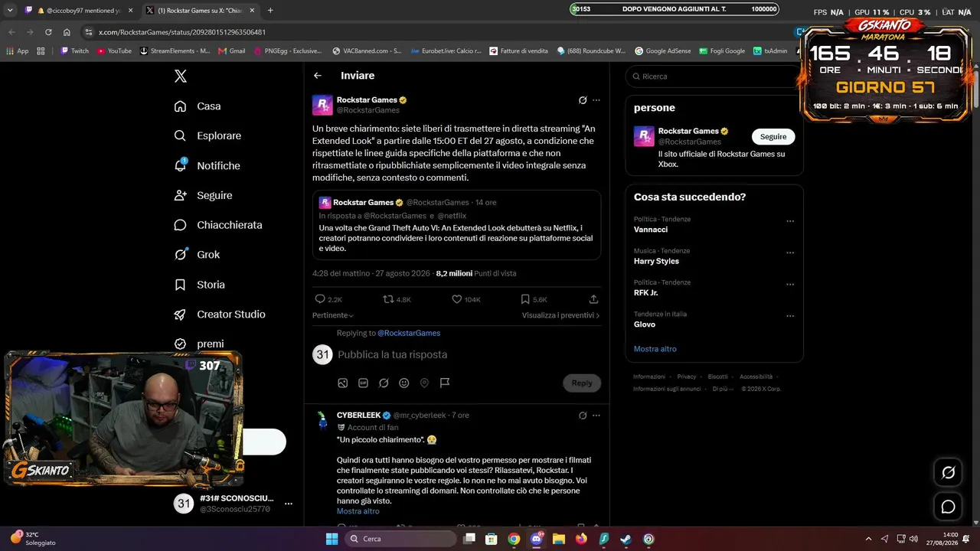Go back with the arrow beside Inviare
Viewport: 980px width, 551px height.
[x=318, y=76]
